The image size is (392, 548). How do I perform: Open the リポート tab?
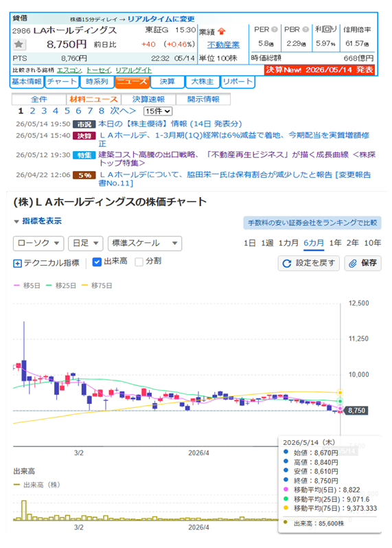(x=238, y=82)
